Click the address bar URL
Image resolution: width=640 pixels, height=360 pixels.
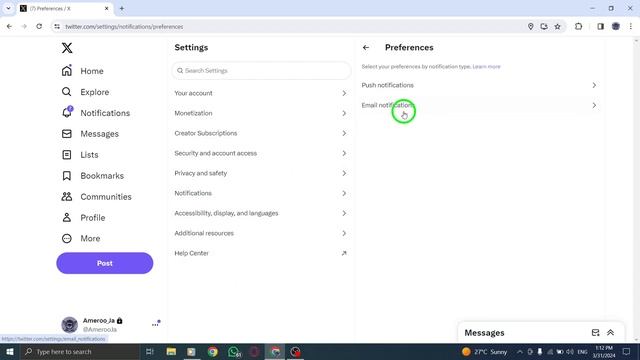124,27
